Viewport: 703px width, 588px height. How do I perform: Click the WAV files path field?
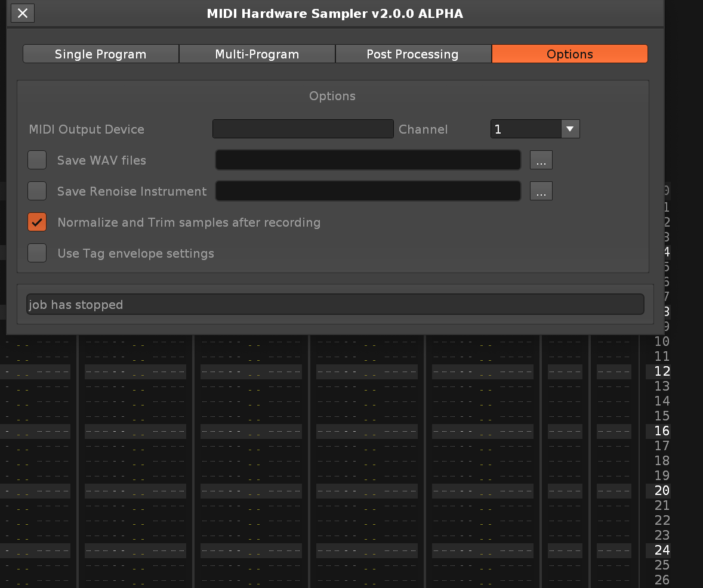(x=368, y=160)
